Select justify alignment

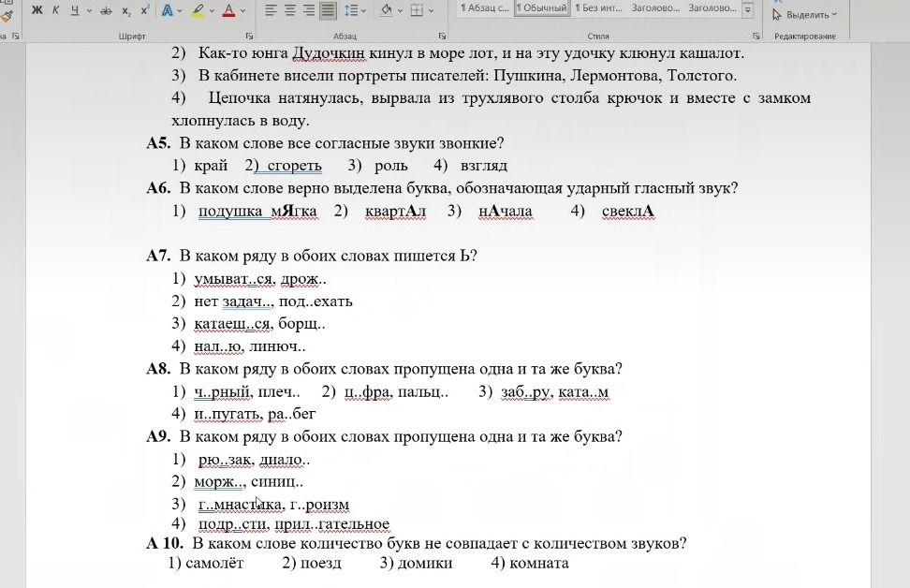tap(328, 10)
